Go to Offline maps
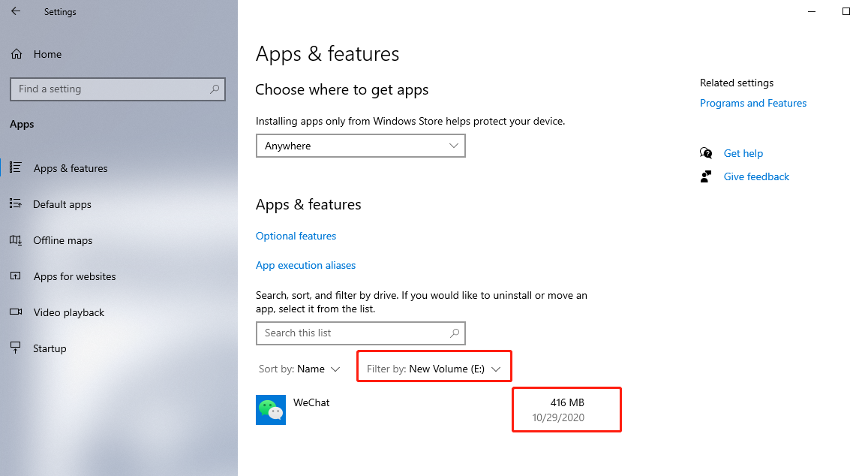868x476 pixels. point(62,240)
